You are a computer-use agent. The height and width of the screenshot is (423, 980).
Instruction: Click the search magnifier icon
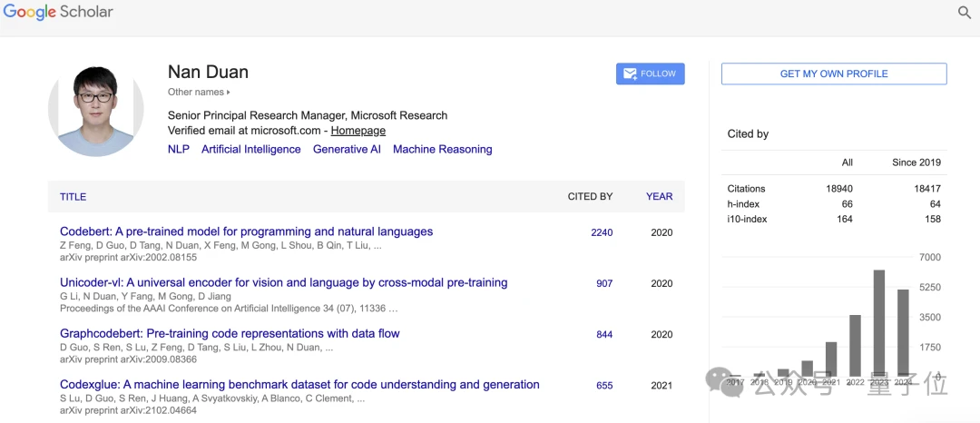point(965,13)
